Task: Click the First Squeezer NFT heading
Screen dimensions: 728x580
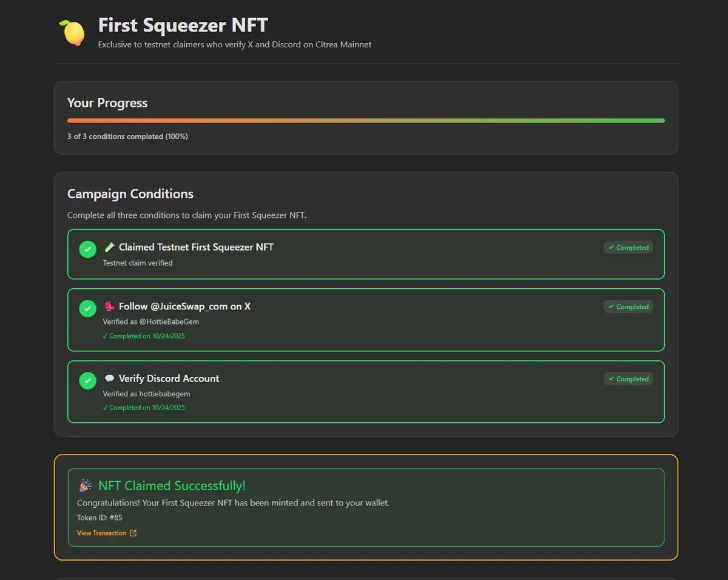Action: click(x=183, y=25)
